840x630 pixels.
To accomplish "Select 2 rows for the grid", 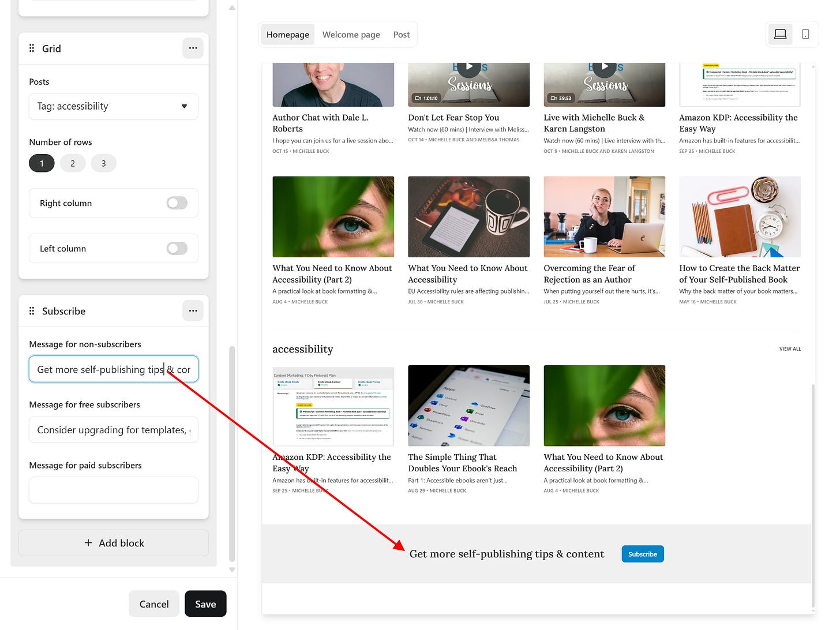I will tap(73, 163).
